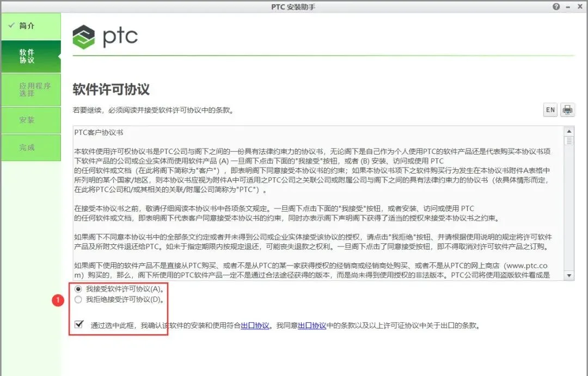The height and width of the screenshot is (376, 588).
Task: Click the license text scroll up arrow
Action: click(569, 131)
